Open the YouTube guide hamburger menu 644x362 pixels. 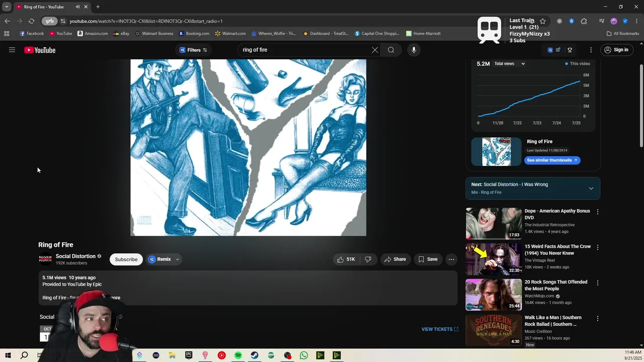(x=12, y=50)
